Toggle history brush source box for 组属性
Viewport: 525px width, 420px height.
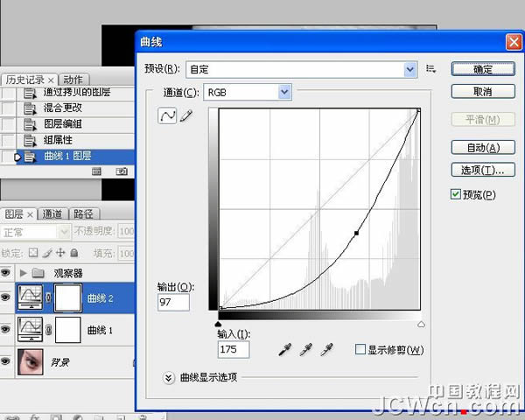click(x=8, y=140)
